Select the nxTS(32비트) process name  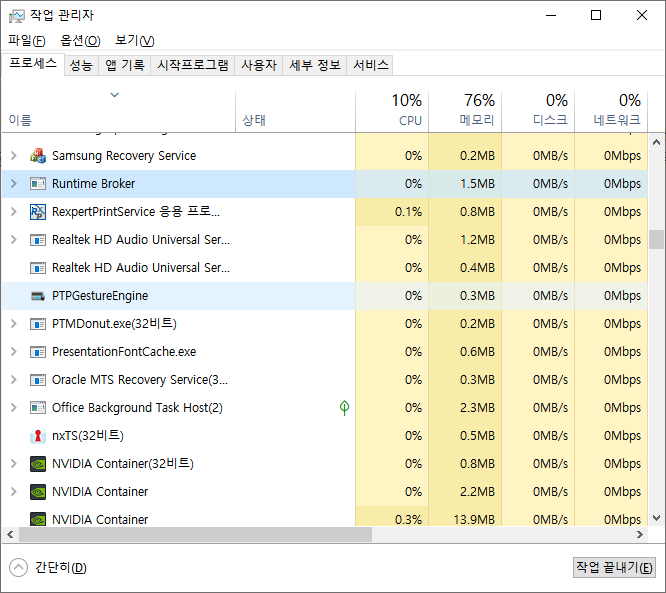point(88,436)
